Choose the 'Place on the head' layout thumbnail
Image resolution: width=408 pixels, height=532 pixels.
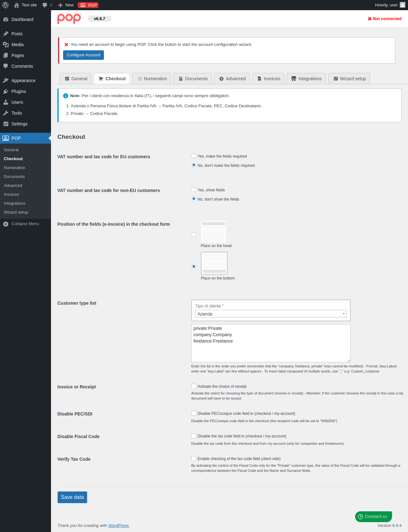tap(214, 231)
